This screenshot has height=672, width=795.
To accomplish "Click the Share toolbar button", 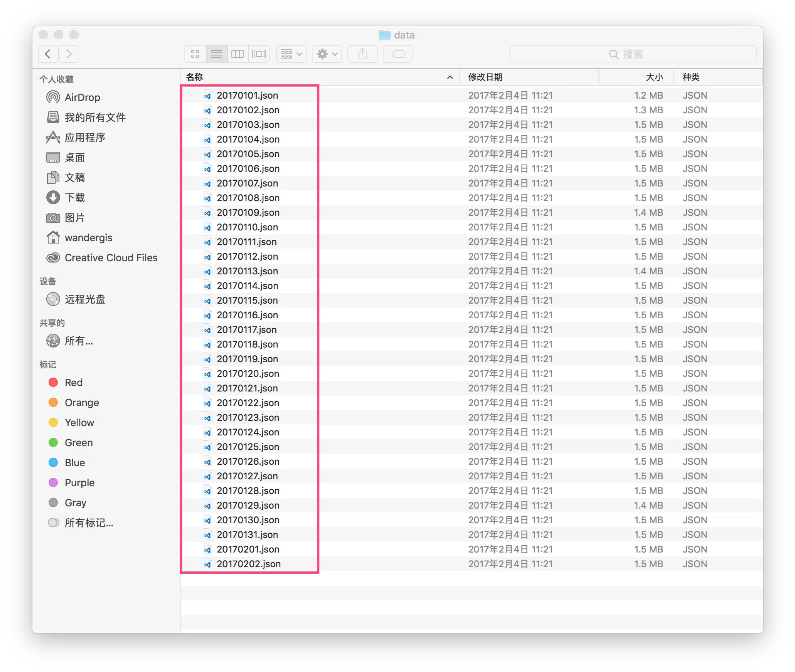I will point(362,54).
